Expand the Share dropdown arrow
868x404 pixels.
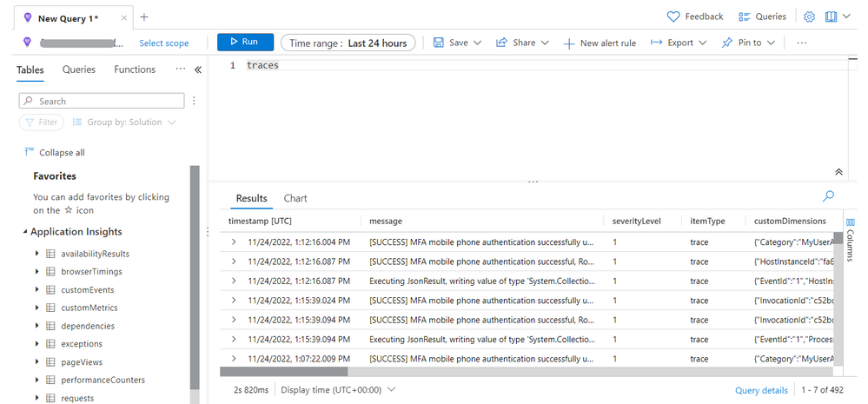click(x=544, y=43)
